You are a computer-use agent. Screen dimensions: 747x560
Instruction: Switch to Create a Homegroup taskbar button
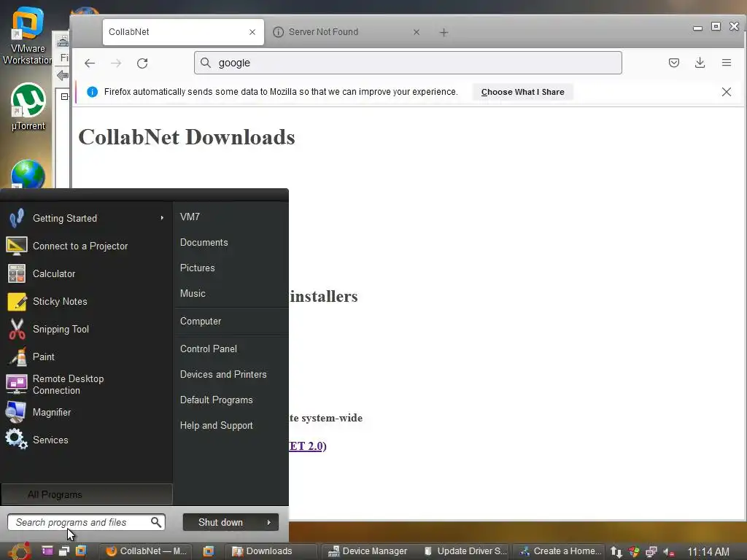pyautogui.click(x=560, y=551)
